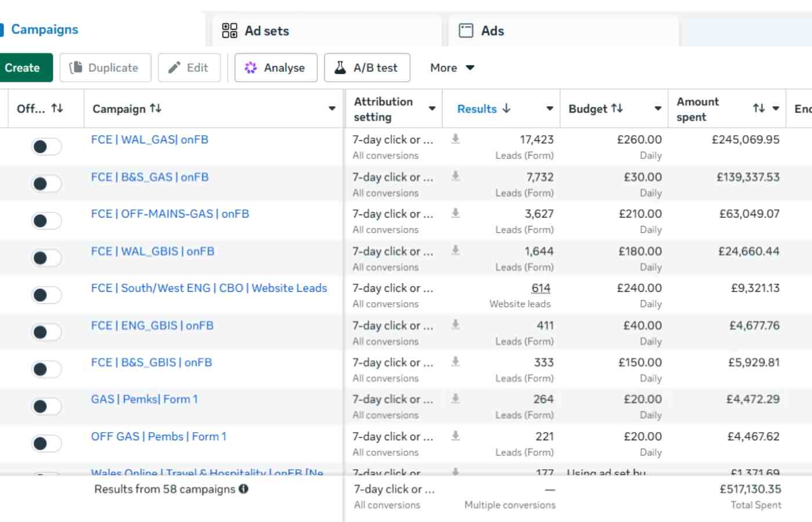
Task: Enable the FCE | WAL_GAS| onFB campaign toggle
Action: [46, 147]
